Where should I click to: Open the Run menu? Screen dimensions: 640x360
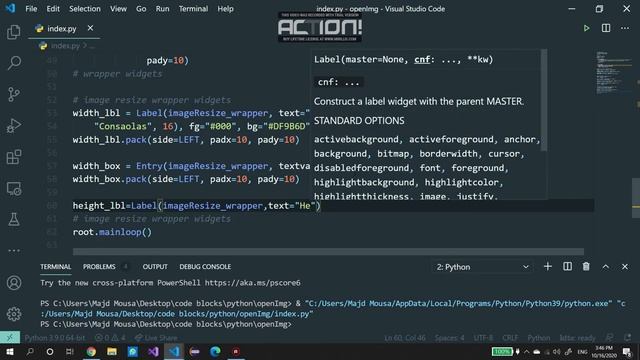[x=162, y=9]
